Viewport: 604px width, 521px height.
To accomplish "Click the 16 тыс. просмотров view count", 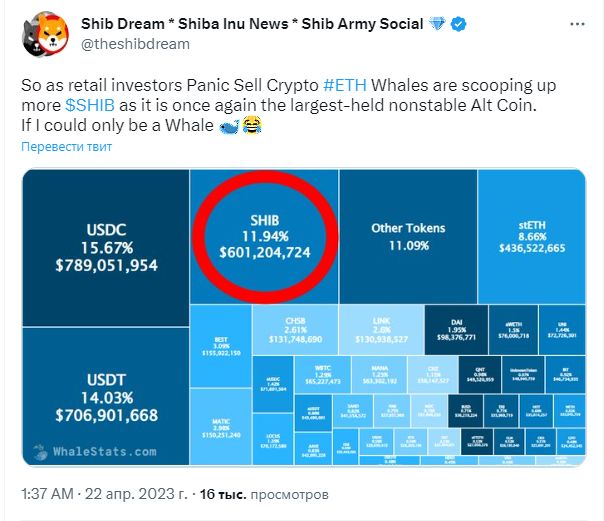I will (264, 494).
